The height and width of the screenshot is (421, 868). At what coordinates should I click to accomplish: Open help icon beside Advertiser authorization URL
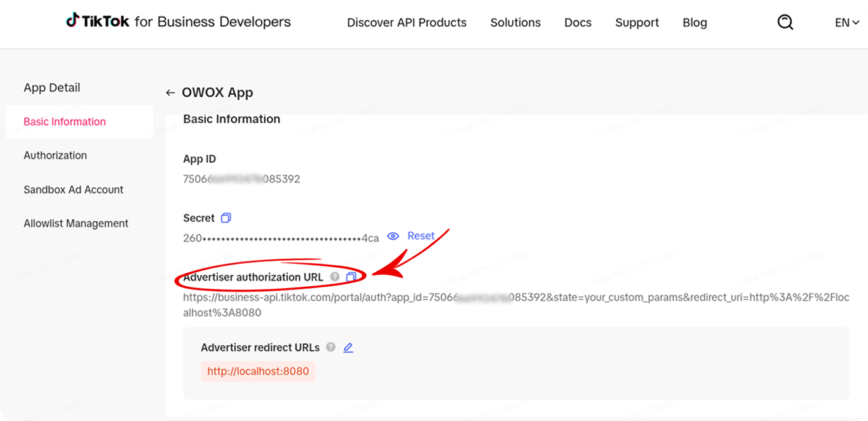click(335, 277)
